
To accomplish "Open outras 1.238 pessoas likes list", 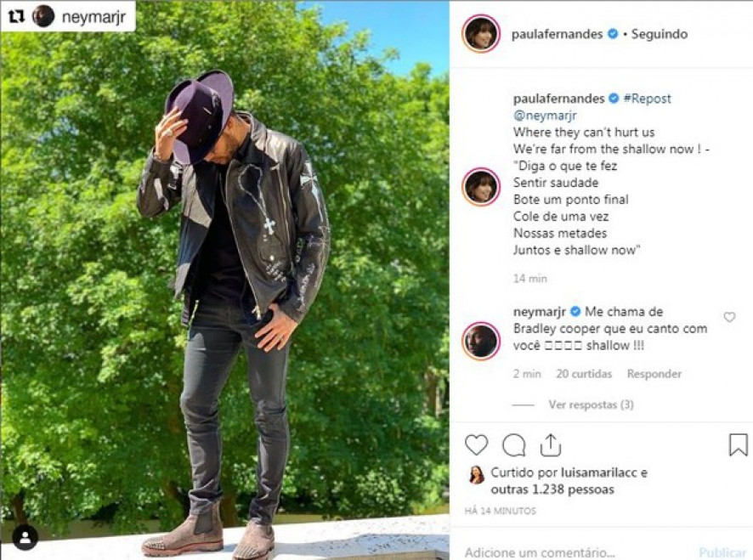I will click(552, 489).
